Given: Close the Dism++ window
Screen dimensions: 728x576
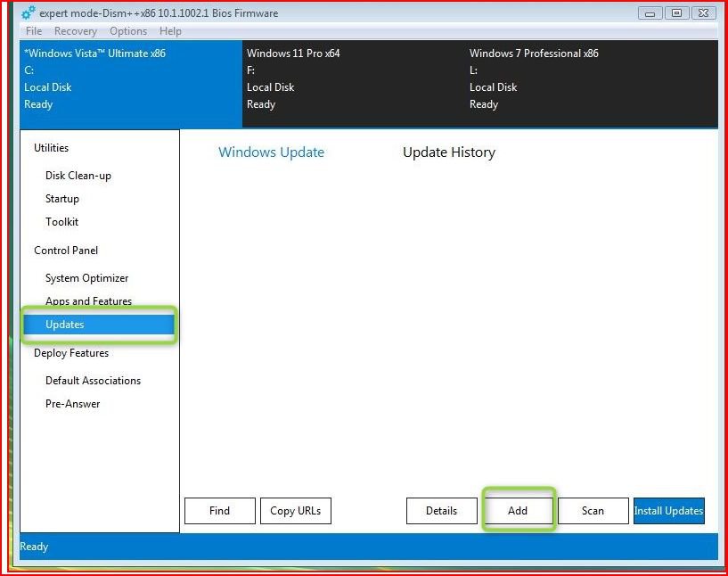Looking at the screenshot, I should [704, 13].
